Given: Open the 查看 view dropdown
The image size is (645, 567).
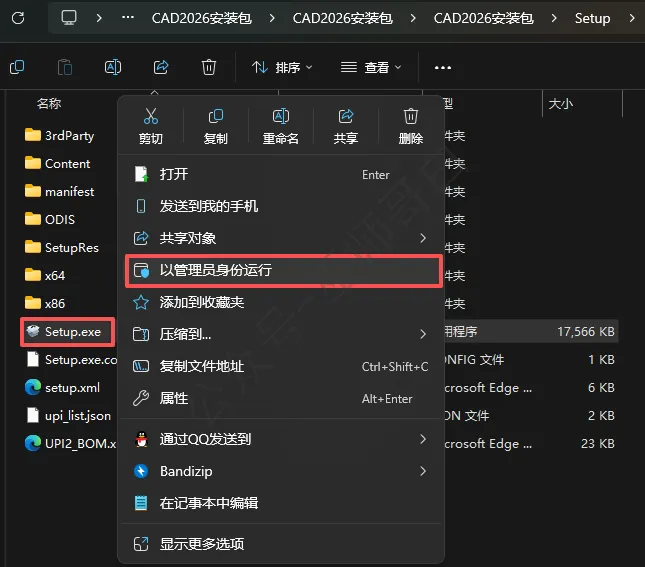Looking at the screenshot, I should pos(371,67).
